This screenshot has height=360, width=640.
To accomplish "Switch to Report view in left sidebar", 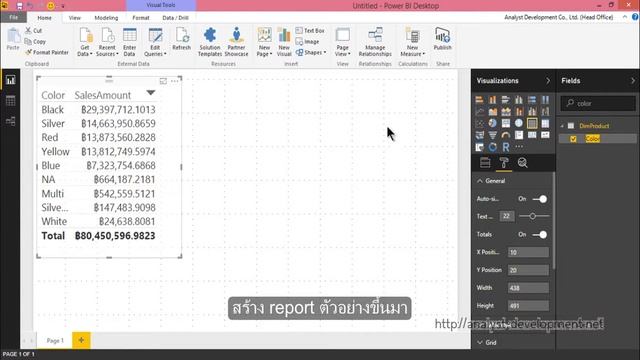I will pos(10,80).
